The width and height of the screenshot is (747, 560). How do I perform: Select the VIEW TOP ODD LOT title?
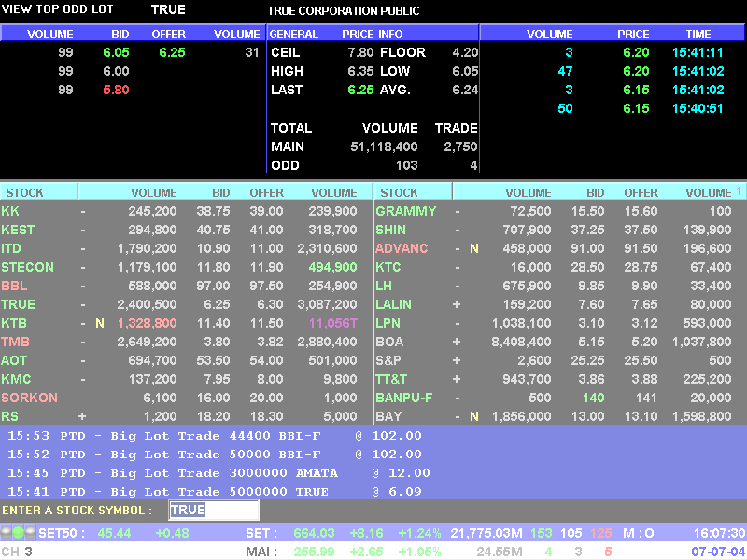[58, 9]
